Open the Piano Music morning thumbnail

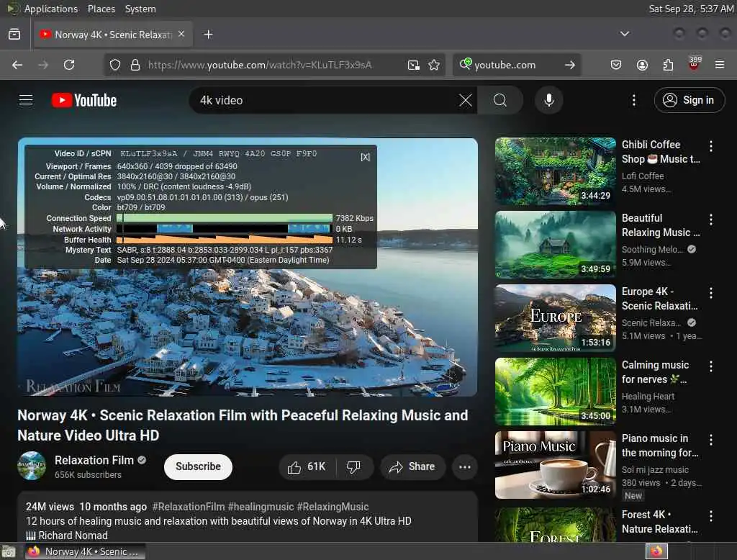555,464
